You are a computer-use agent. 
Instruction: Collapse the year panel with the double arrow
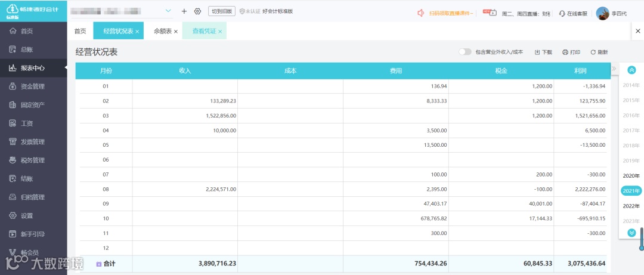(x=614, y=69)
